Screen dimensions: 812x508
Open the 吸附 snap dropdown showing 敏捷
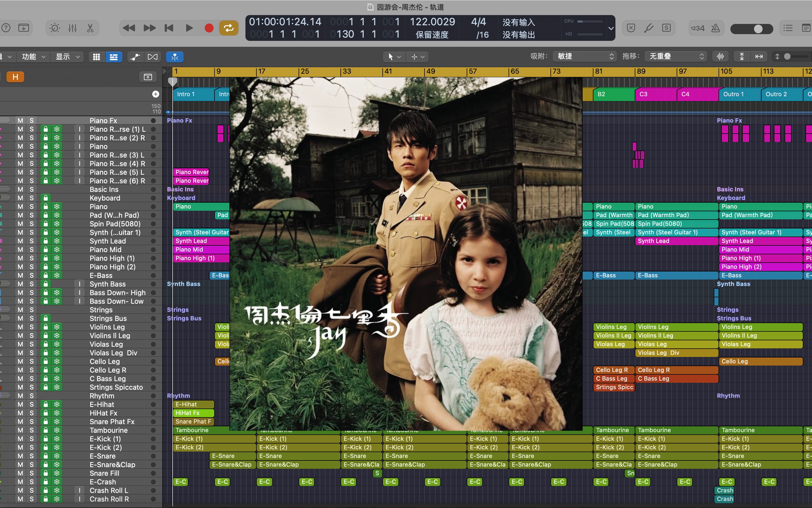pos(585,56)
